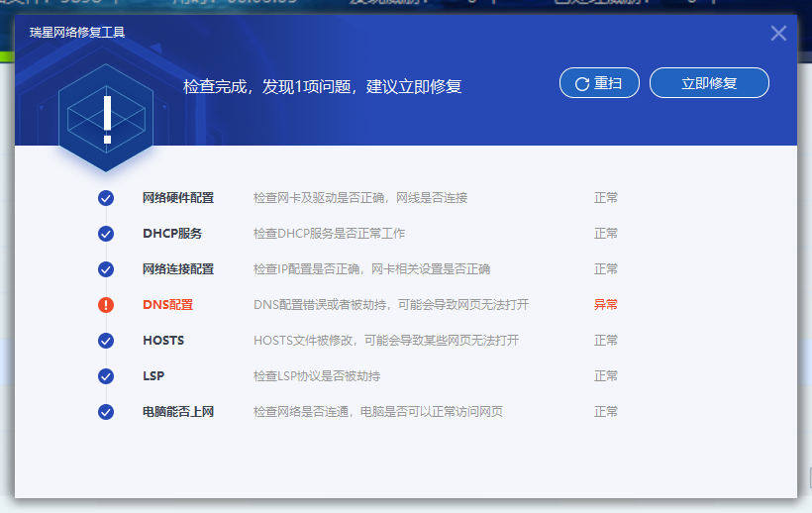812x513 pixels.
Task: Click description 检查网卡及驱动是否正确，网线是否连接
Action: click(x=360, y=198)
